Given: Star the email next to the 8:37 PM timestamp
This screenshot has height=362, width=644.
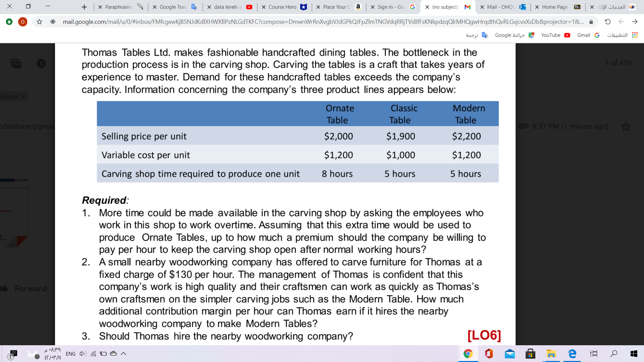Looking at the screenshot, I should (626, 126).
